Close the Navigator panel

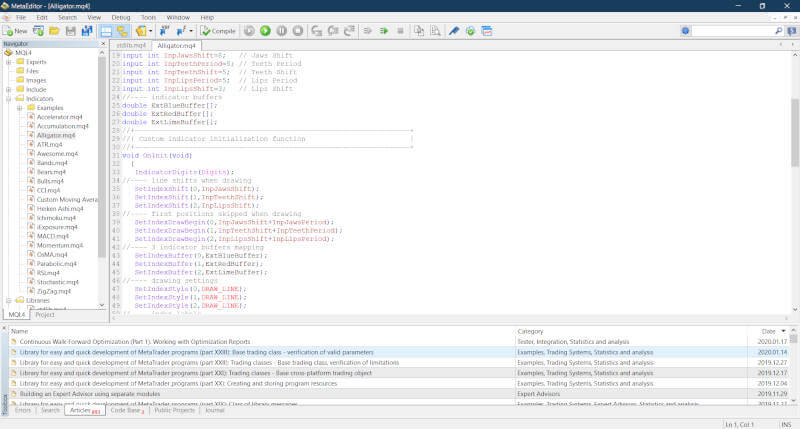pos(103,44)
